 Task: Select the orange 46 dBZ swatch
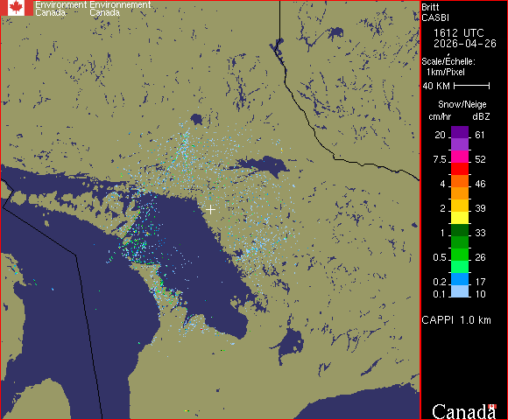[x=460, y=181]
